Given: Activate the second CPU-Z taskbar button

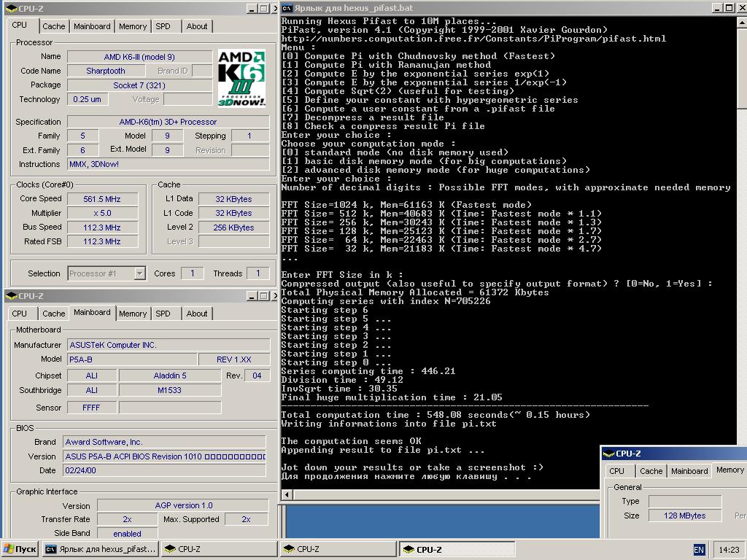Looking at the screenshot, I should tap(219, 549).
